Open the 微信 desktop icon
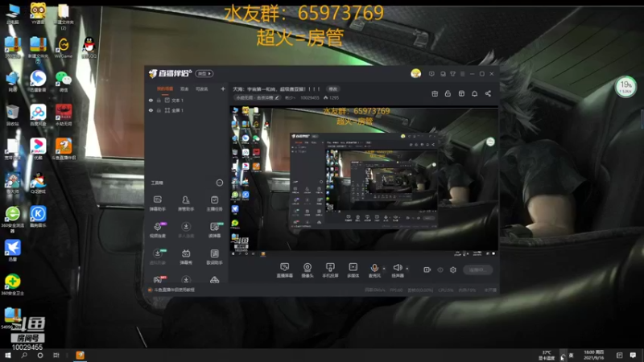This screenshot has width=644, height=362. point(64,81)
